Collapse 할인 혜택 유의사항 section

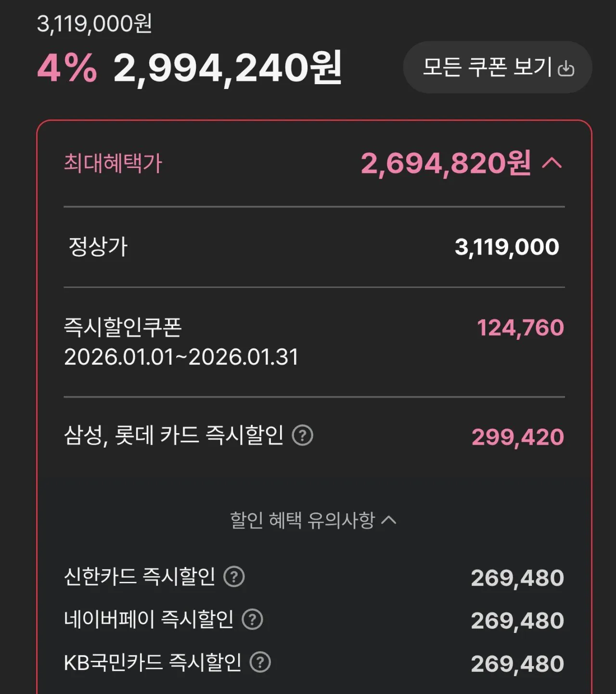(x=388, y=520)
